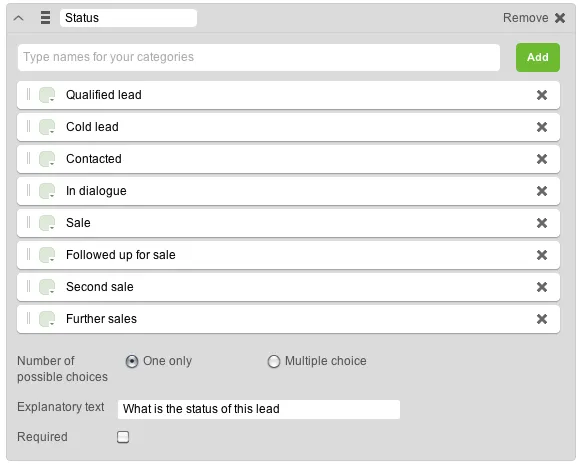Remove the In dialogue category
This screenshot has width=585, height=465.
542,191
